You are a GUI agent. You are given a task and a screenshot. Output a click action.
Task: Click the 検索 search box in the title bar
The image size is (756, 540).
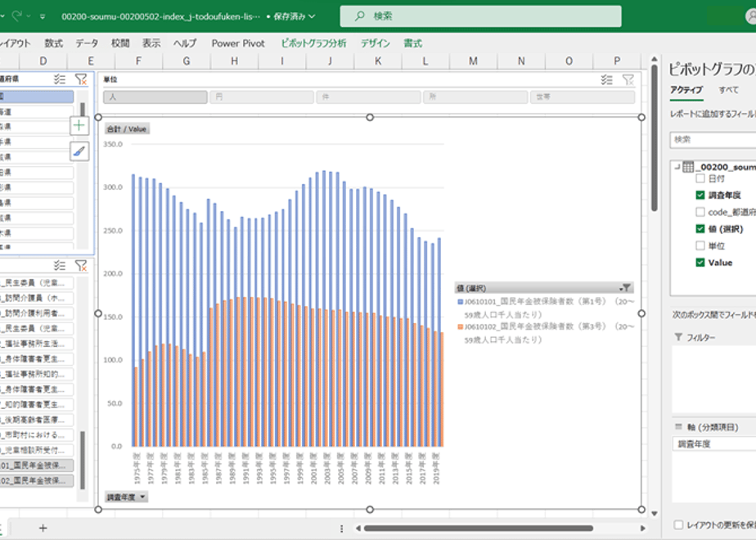[481, 16]
